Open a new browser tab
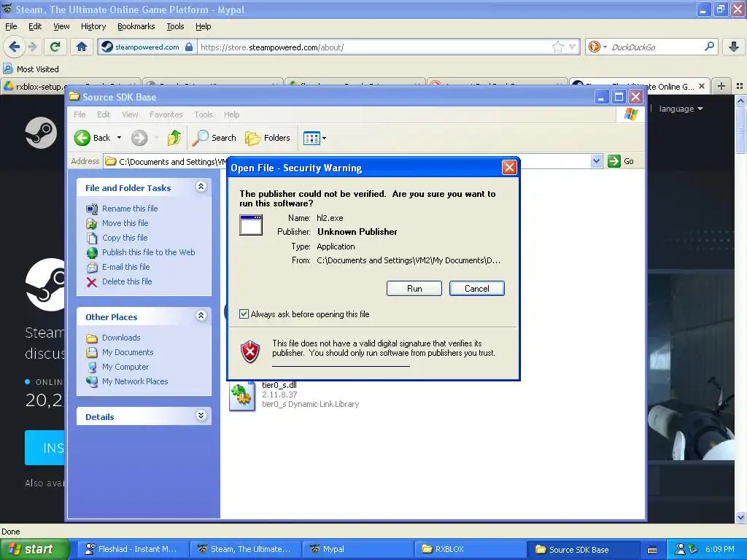Screen dimensions: 747x560 (721, 86)
